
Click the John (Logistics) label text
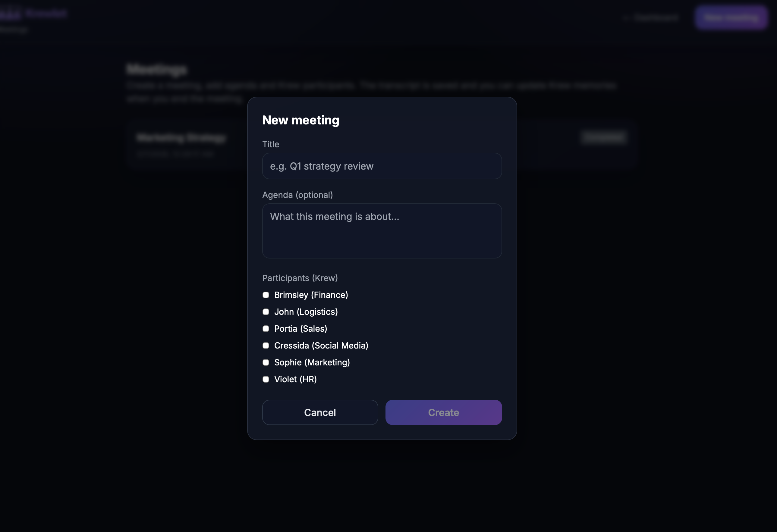click(x=306, y=312)
